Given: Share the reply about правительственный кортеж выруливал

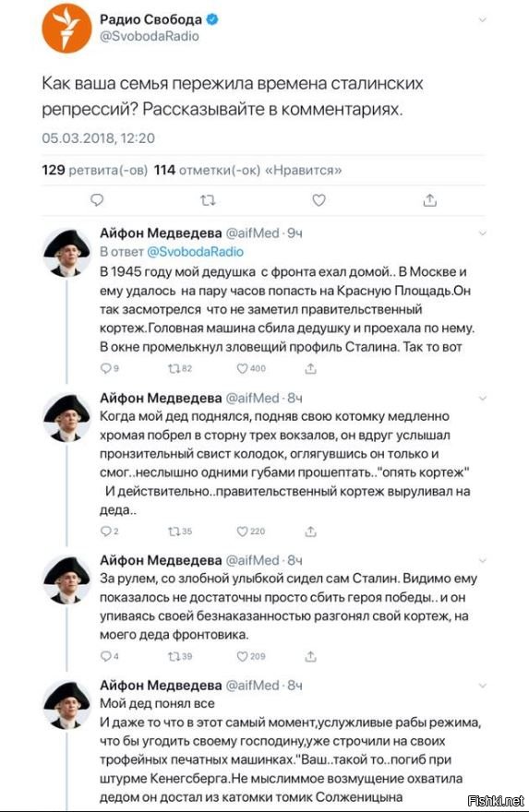Looking at the screenshot, I should pos(310,531).
